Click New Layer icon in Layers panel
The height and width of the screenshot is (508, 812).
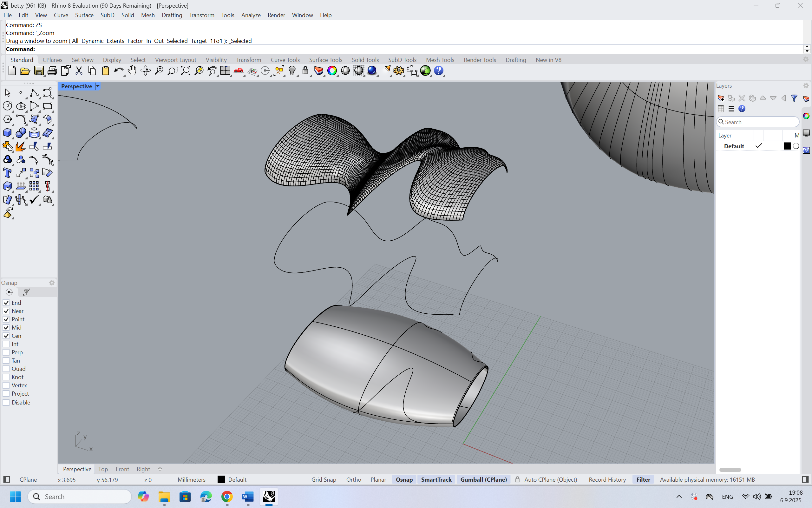(x=721, y=98)
